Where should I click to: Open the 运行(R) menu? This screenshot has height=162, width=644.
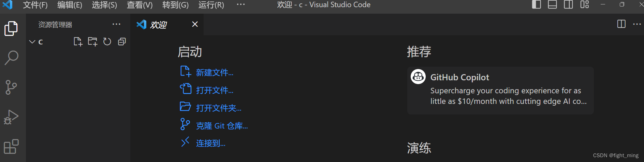point(211,5)
